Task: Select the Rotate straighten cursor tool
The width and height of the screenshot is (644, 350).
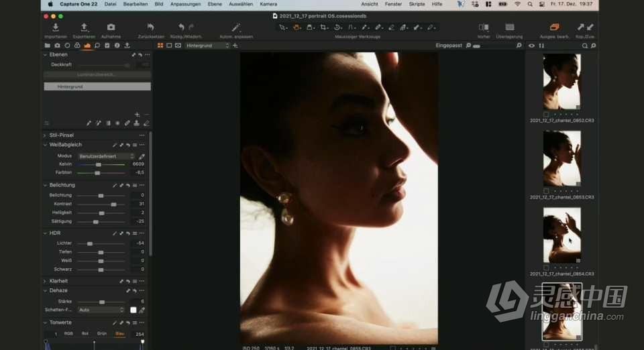Action: pos(337,27)
